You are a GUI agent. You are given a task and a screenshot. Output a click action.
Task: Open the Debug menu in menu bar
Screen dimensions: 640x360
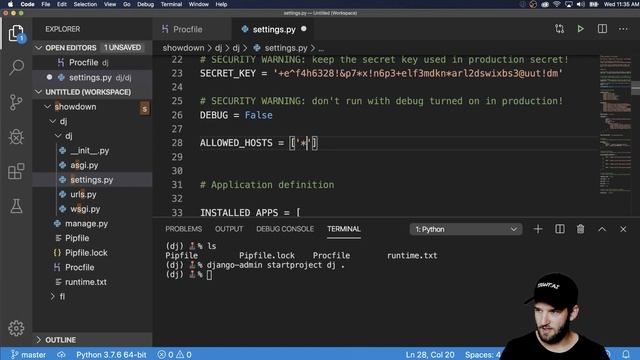point(145,4)
